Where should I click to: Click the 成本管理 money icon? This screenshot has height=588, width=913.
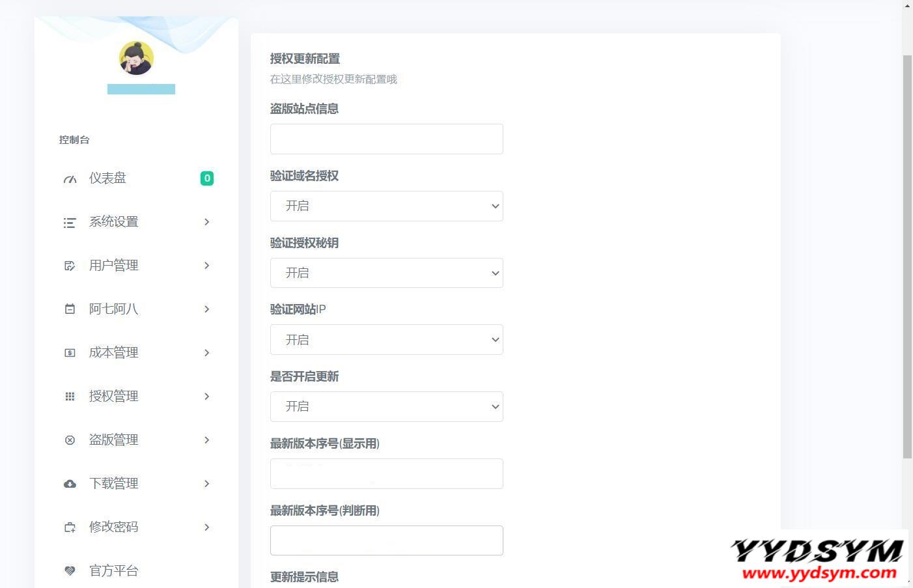(x=70, y=353)
